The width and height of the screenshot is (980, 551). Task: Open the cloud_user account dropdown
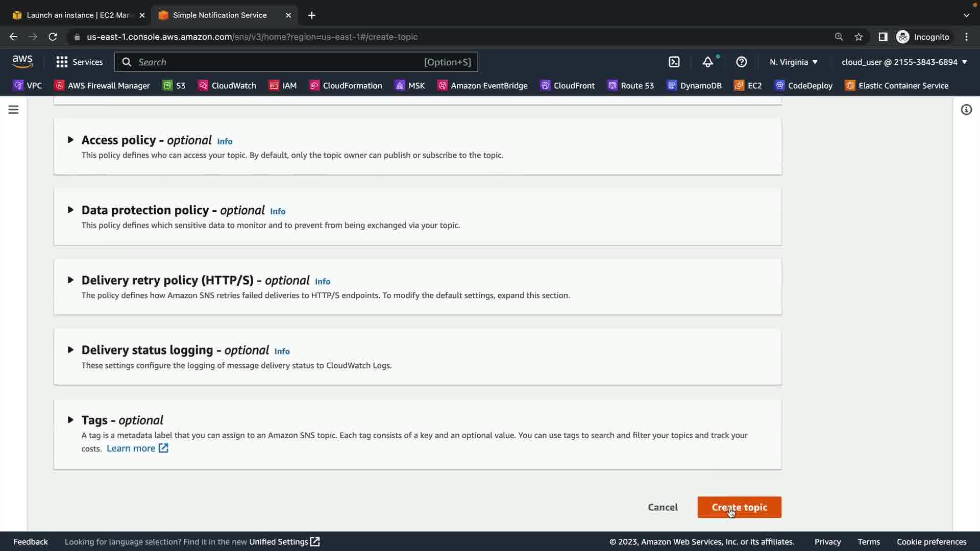[x=904, y=62]
